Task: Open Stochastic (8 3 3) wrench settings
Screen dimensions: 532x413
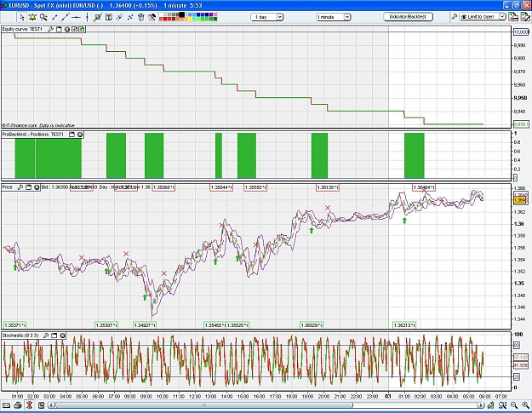Action: (46, 336)
